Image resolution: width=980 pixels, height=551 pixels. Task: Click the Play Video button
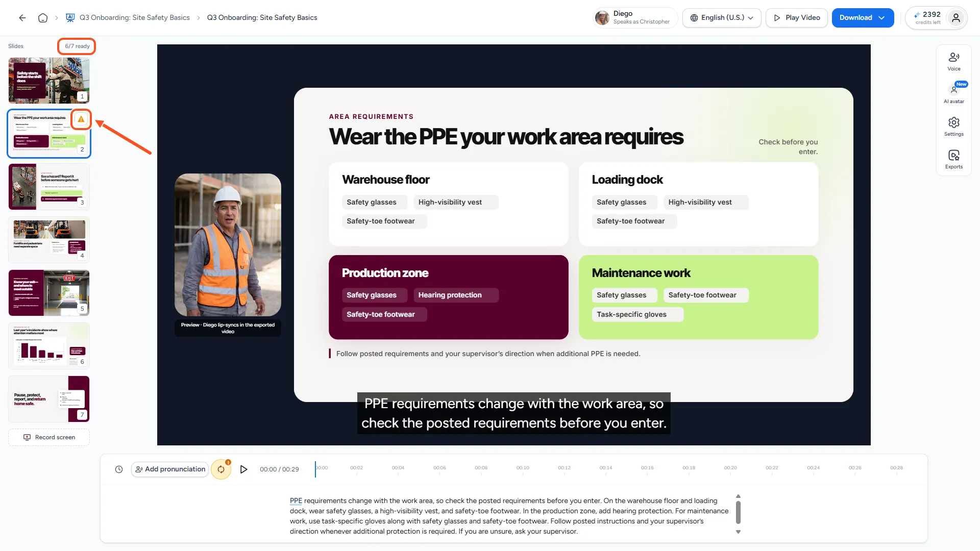pyautogui.click(x=796, y=18)
